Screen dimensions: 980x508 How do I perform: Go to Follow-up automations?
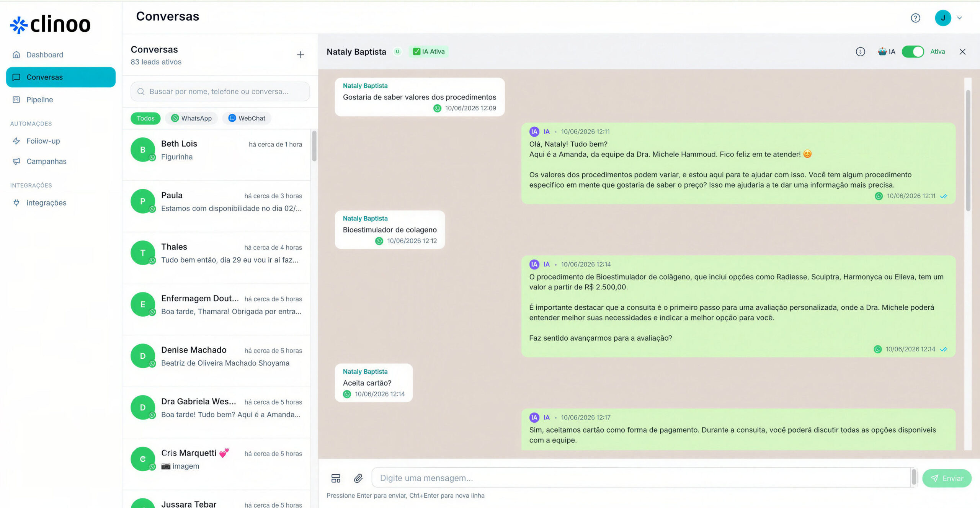60,141
